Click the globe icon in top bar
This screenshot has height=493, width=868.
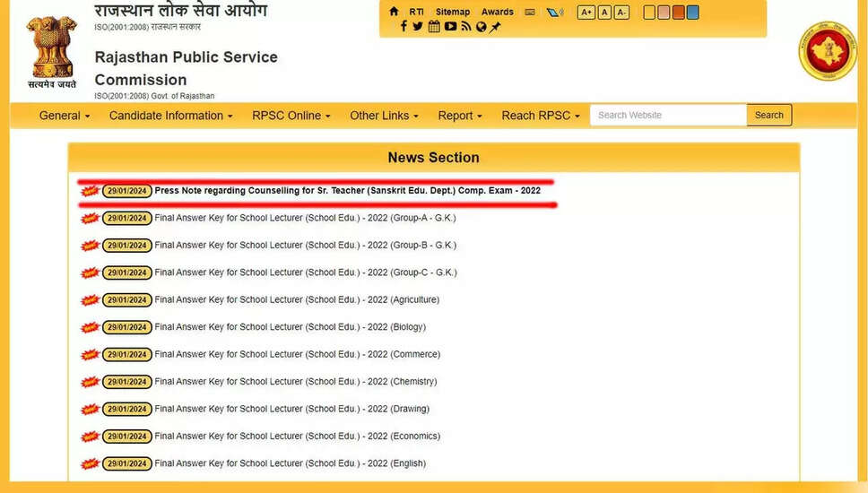(482, 27)
